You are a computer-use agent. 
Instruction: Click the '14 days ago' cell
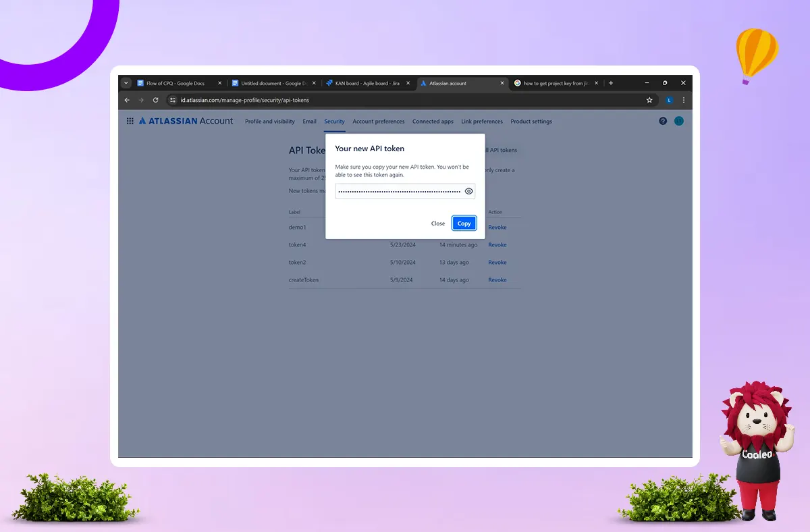pyautogui.click(x=454, y=280)
